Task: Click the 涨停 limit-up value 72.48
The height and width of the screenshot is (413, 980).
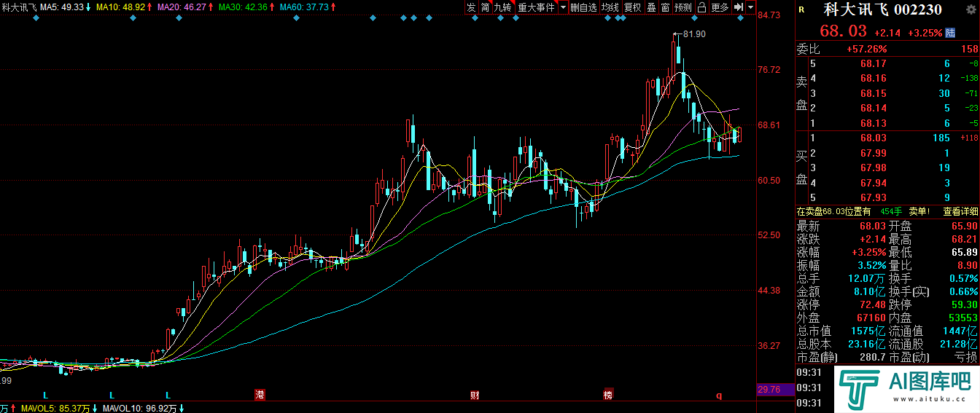Action: tap(873, 304)
